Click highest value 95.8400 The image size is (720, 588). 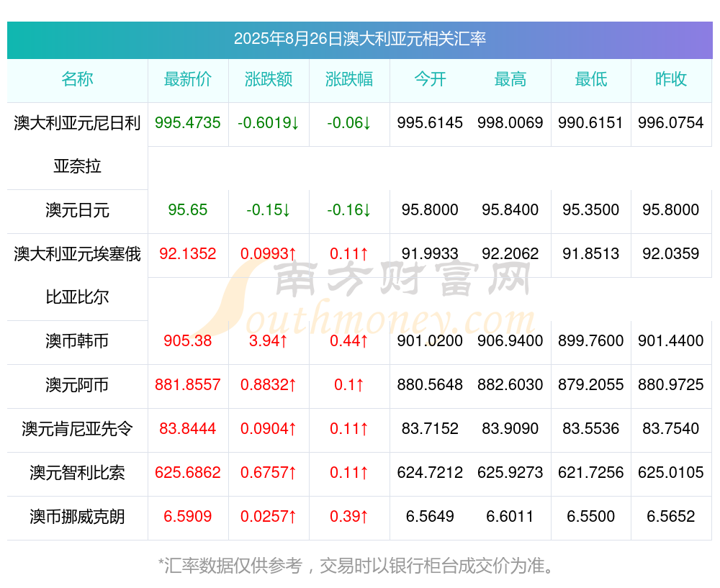click(x=510, y=210)
